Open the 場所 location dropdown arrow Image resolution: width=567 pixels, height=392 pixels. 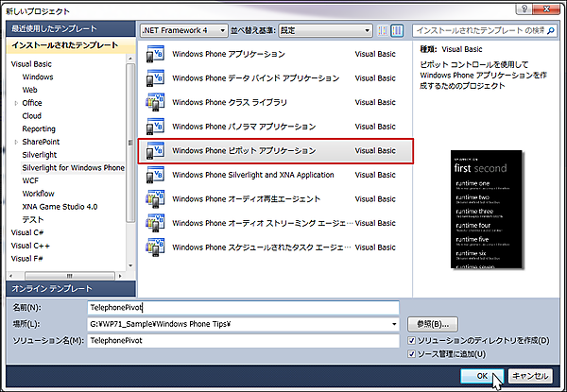394,324
